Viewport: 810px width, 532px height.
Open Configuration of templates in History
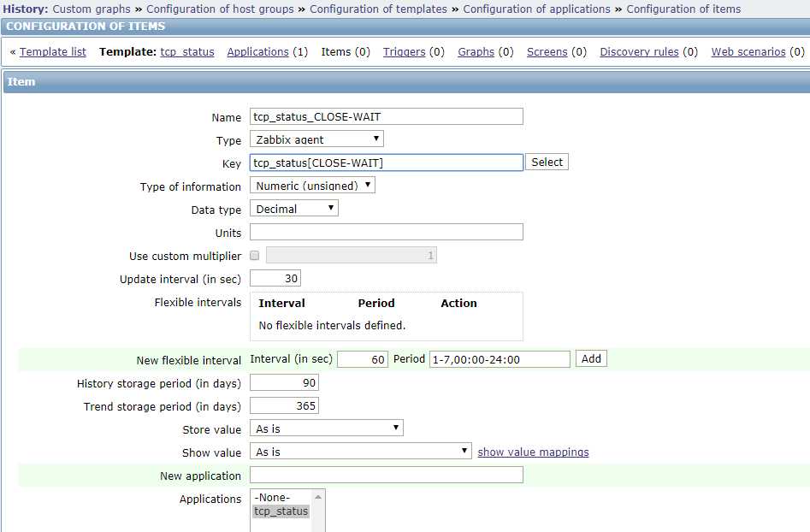(378, 9)
